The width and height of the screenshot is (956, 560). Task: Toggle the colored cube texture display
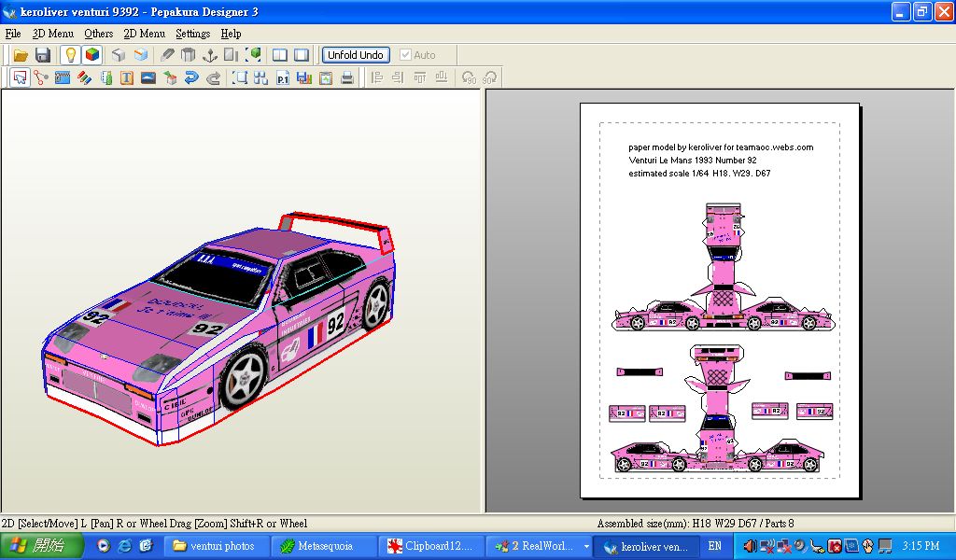(92, 55)
